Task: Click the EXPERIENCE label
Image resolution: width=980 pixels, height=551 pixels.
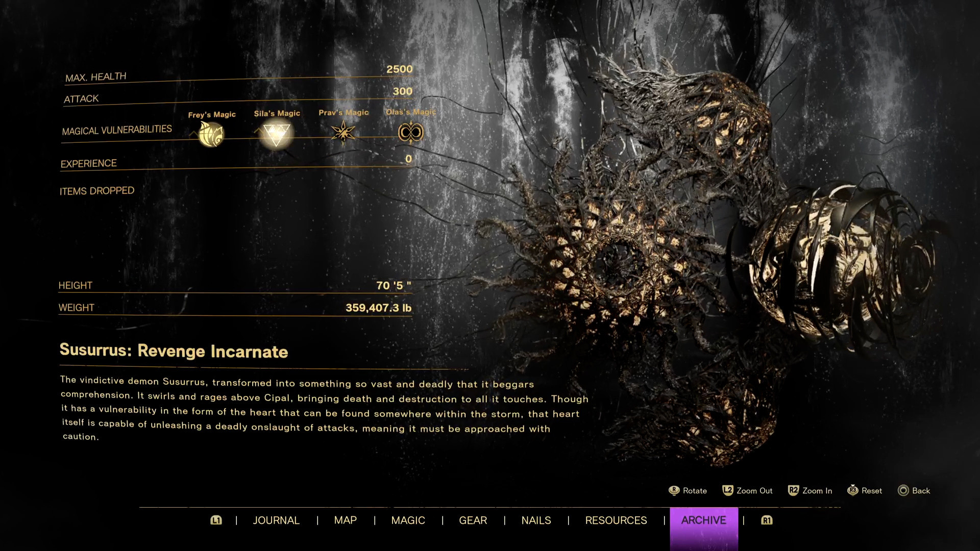Action: pos(89,164)
